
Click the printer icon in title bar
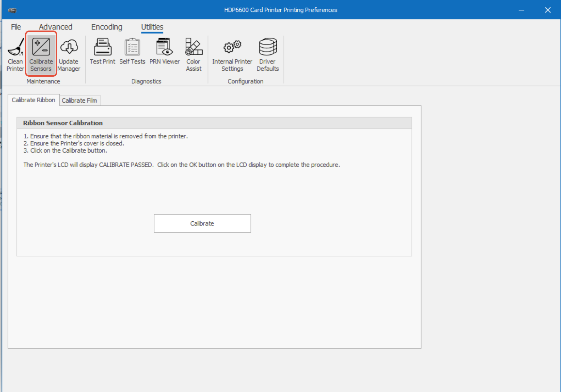[12, 10]
